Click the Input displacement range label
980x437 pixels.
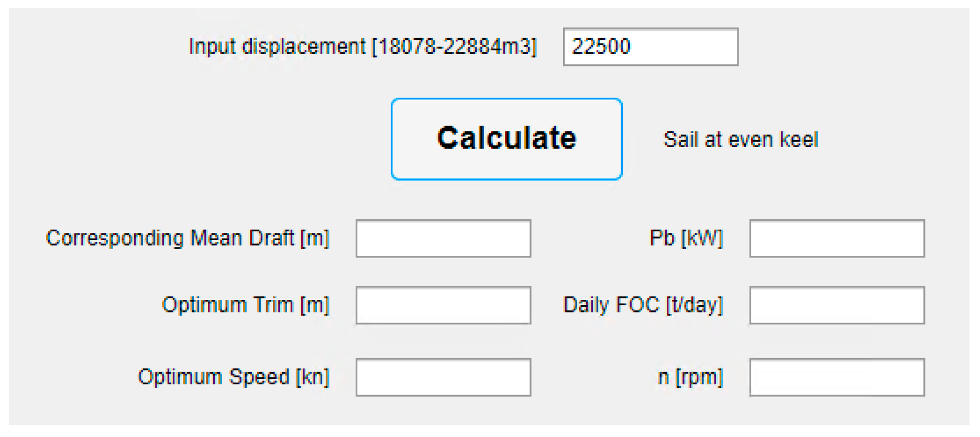click(x=362, y=47)
